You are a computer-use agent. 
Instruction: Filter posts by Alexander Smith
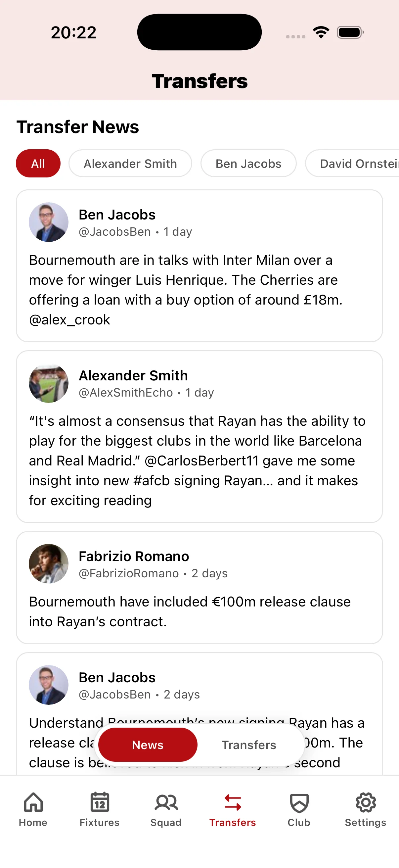coord(130,163)
